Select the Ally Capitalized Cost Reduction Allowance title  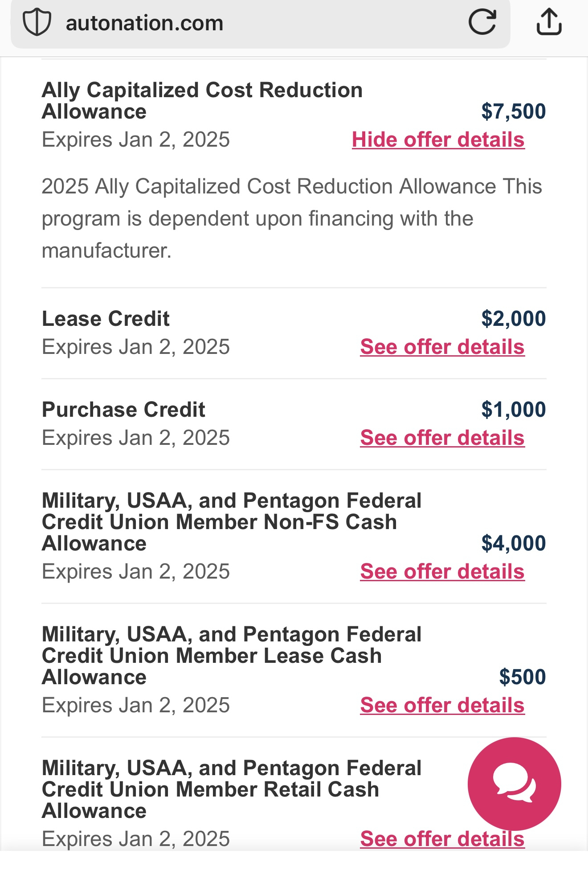tap(202, 101)
